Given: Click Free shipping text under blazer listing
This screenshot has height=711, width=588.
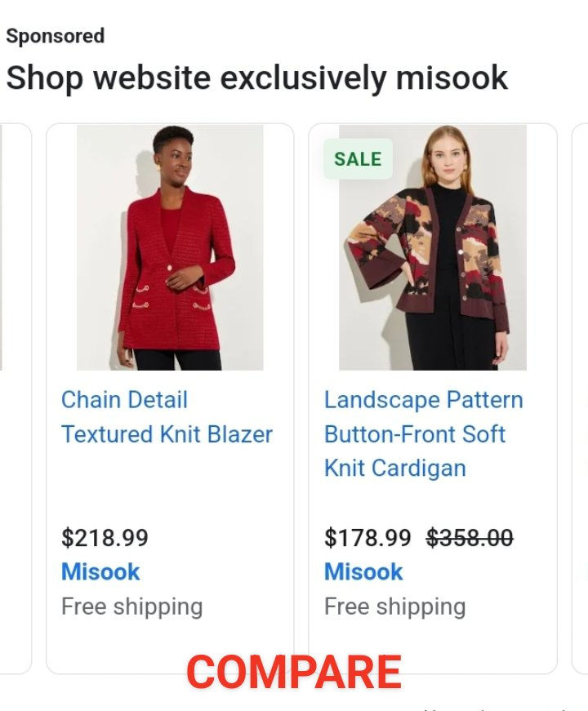Looking at the screenshot, I should pos(131,607).
